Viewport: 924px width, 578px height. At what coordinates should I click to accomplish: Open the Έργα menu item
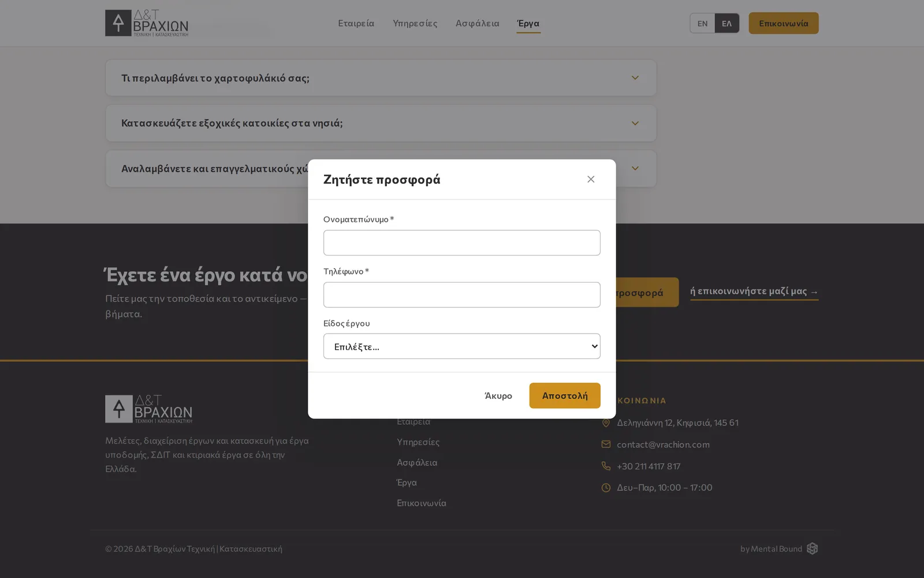[x=528, y=23]
